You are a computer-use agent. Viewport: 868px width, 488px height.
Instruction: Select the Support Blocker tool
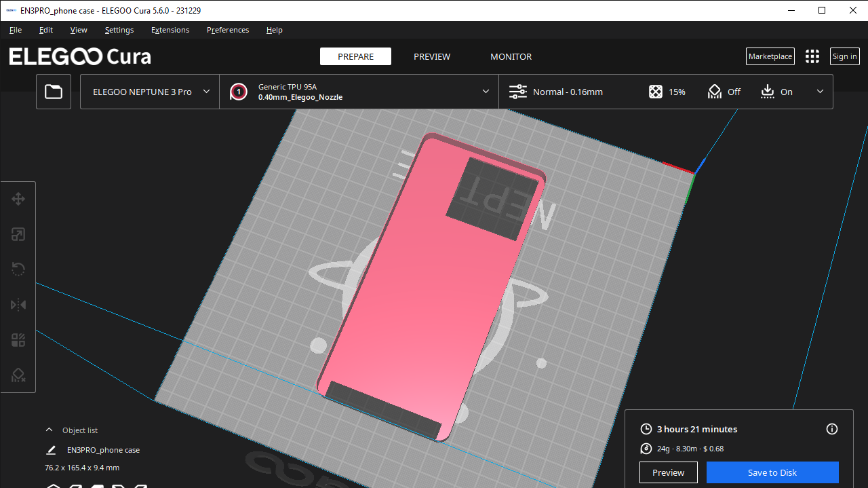tap(18, 375)
